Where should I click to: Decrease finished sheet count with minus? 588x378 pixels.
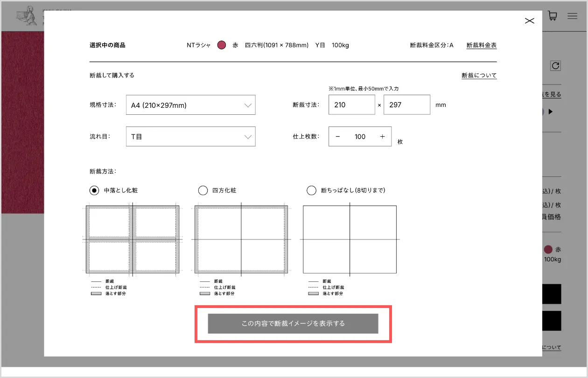pos(338,137)
